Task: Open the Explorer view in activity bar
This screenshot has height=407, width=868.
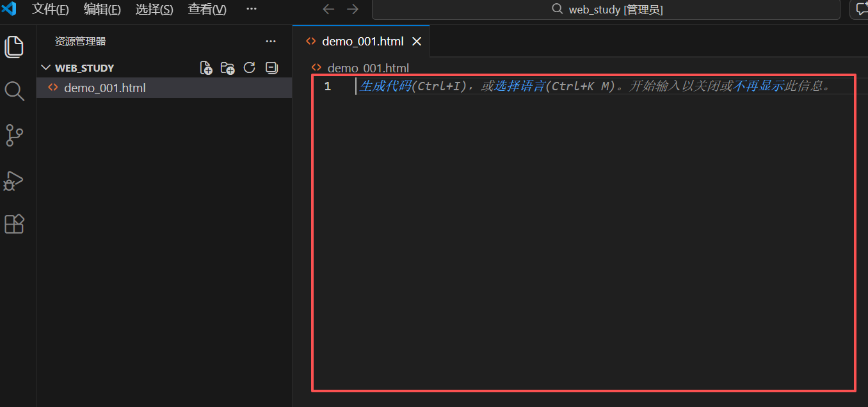Action: click(x=14, y=47)
